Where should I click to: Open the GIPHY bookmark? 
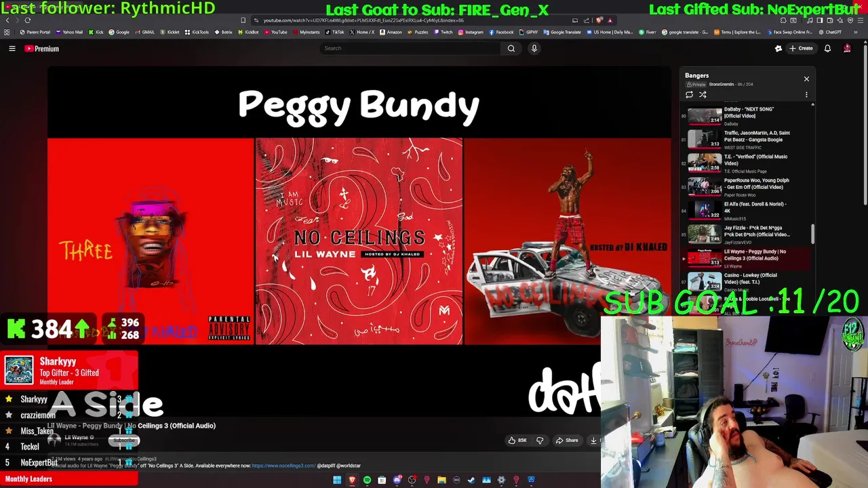[x=528, y=32]
